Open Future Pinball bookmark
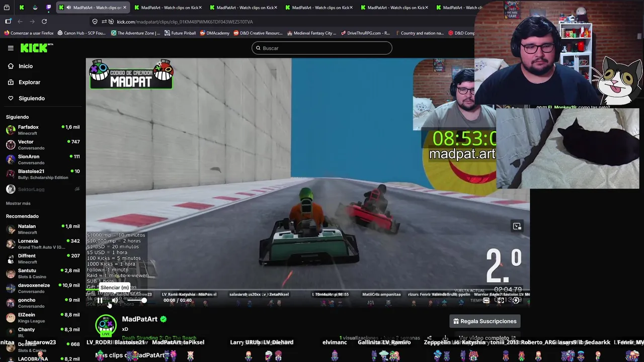 180,33
